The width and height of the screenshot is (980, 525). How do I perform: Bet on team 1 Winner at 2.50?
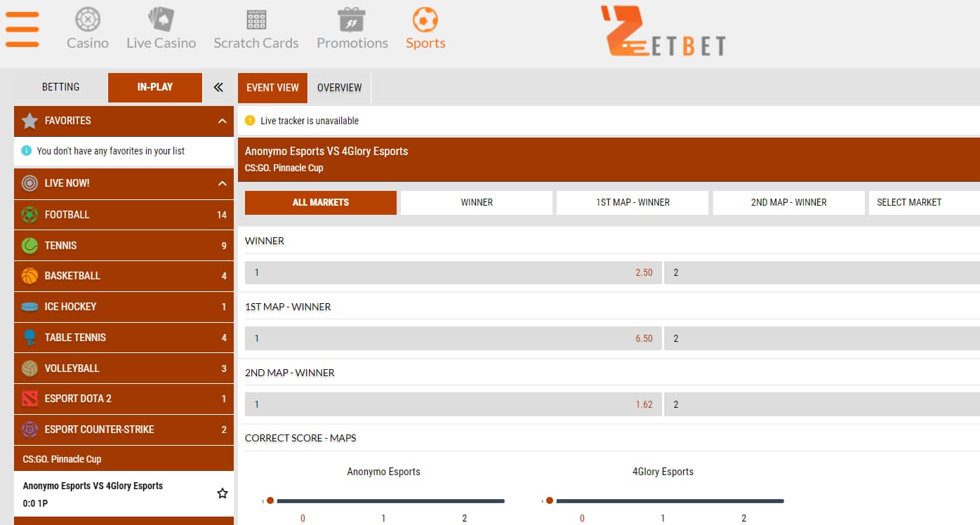click(x=453, y=272)
